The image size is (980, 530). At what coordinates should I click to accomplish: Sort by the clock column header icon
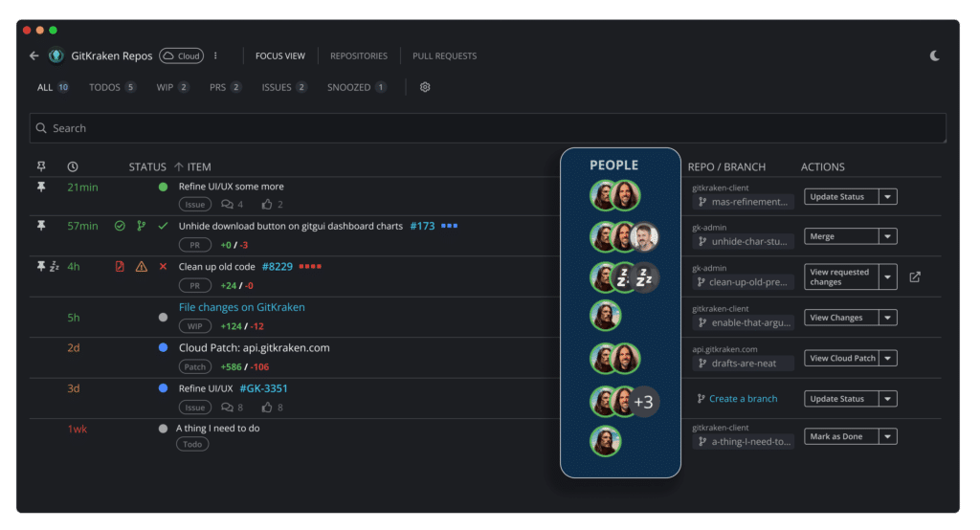(73, 166)
